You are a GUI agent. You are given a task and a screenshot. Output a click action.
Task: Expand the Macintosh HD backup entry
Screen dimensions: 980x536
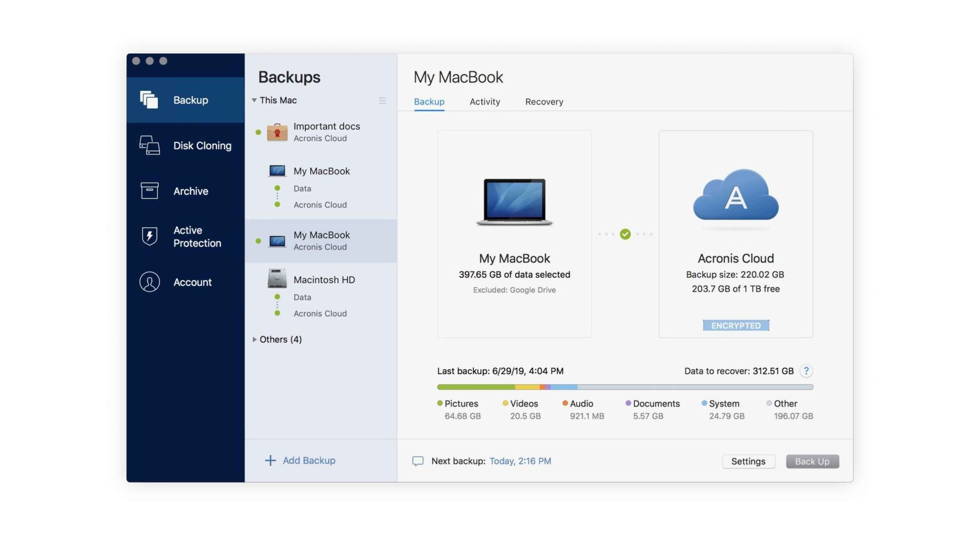pos(324,279)
